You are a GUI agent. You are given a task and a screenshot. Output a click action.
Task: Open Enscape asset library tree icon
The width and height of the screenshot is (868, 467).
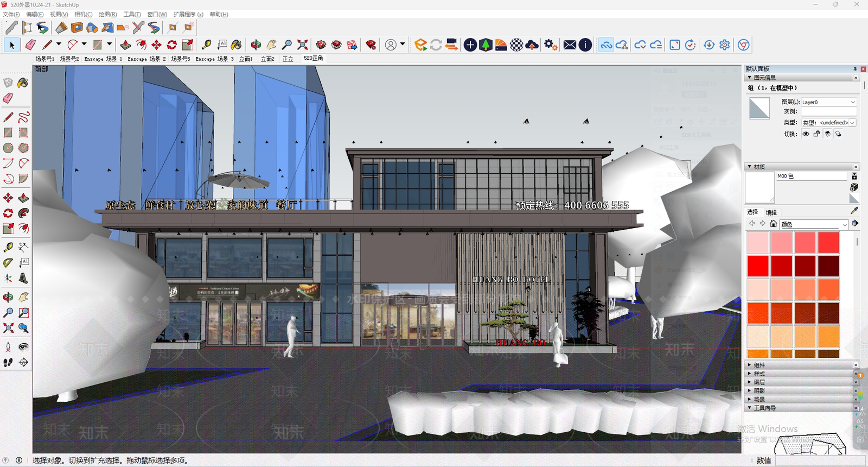pos(486,45)
